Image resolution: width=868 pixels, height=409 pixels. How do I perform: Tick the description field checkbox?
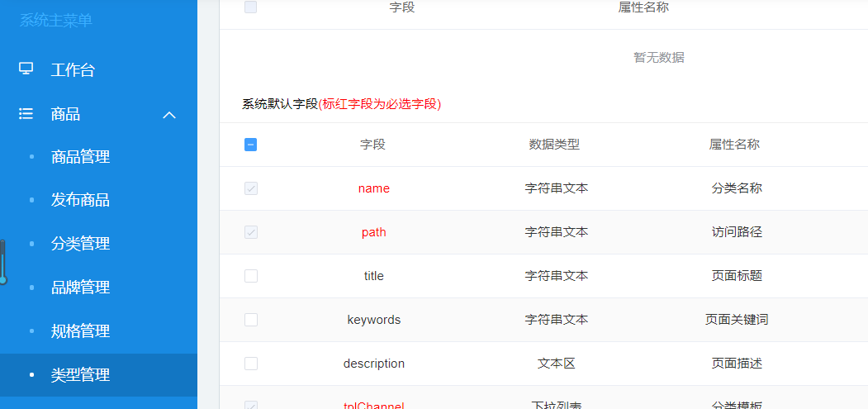[251, 364]
